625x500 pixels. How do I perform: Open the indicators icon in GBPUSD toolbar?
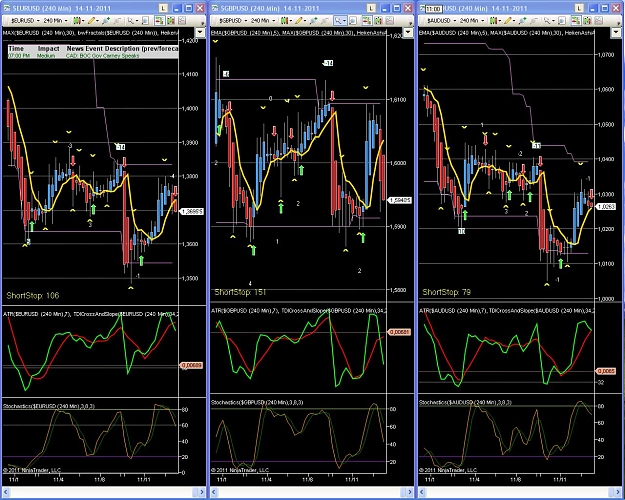pos(378,20)
